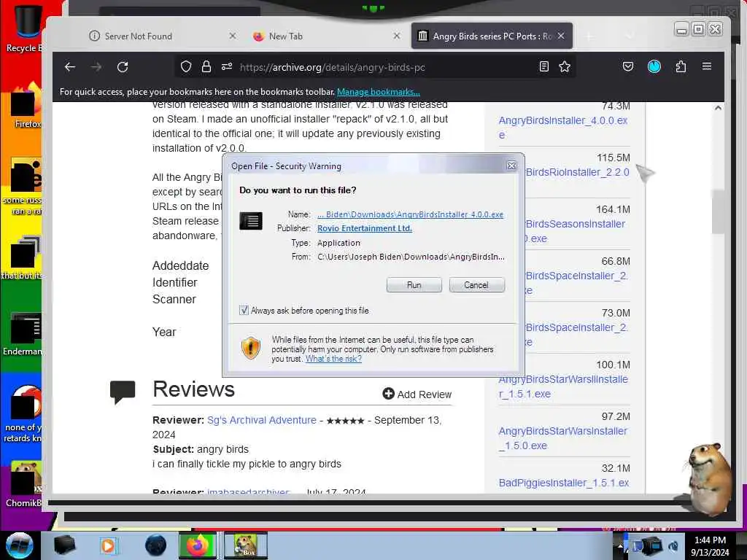Click the Reviews speech bubble icon

click(x=123, y=392)
